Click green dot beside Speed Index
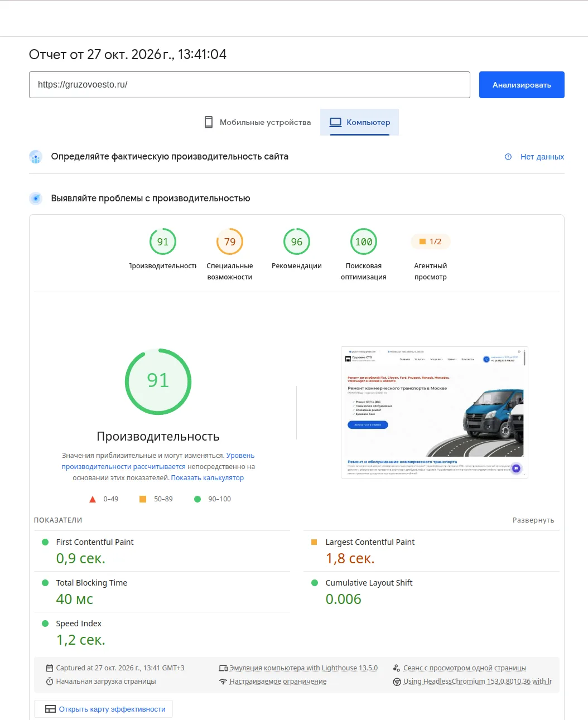This screenshot has width=588, height=720. pyautogui.click(x=45, y=624)
